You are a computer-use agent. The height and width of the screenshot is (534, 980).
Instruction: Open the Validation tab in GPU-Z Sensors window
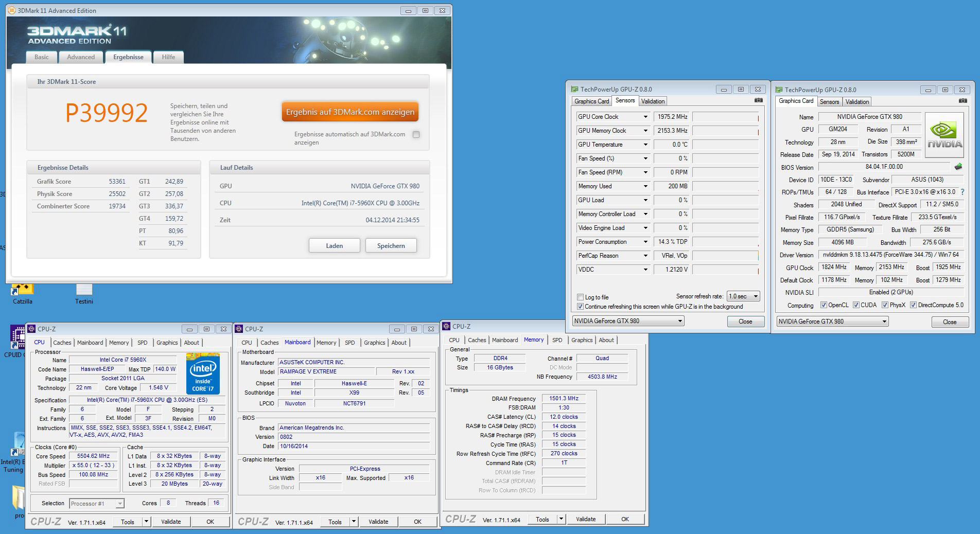pos(653,101)
